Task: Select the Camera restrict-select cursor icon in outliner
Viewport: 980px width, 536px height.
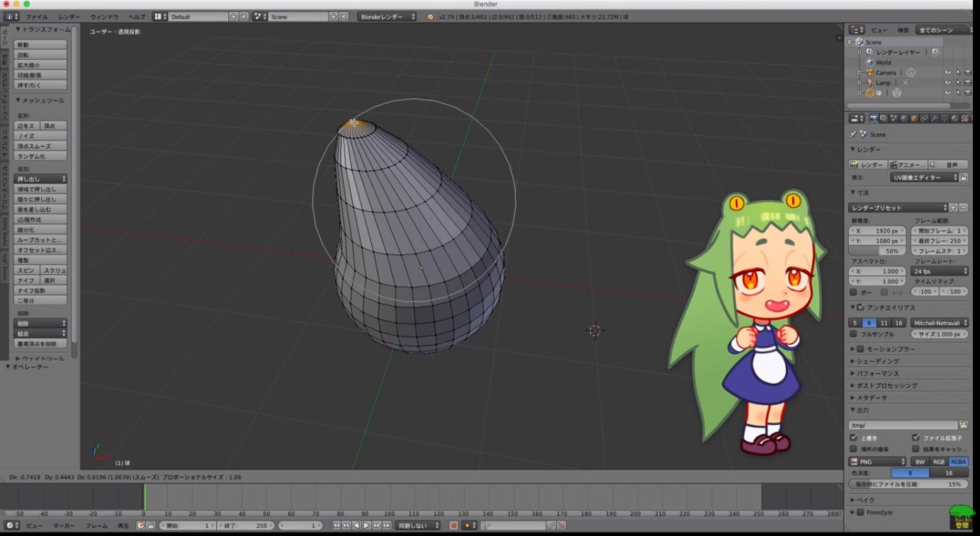Action: 958,72
